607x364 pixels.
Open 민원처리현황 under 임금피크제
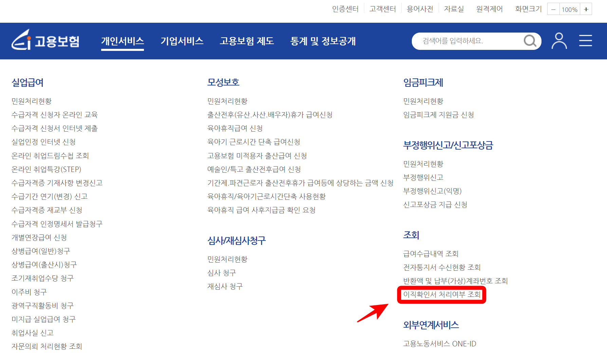(423, 101)
